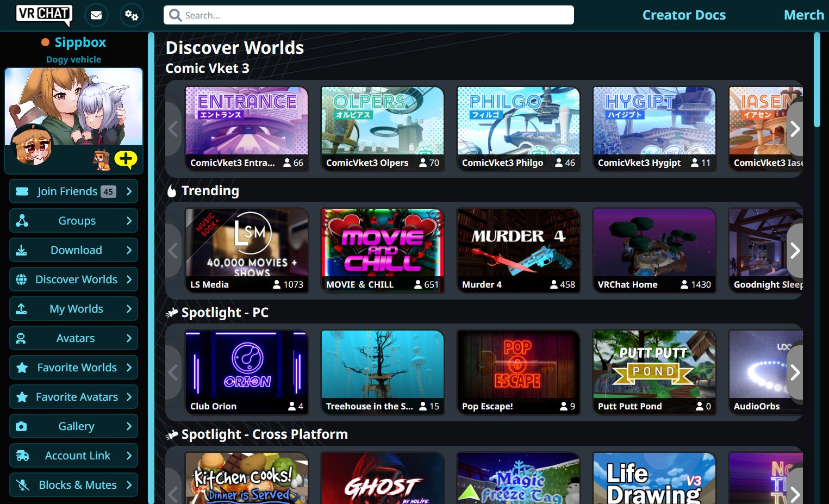Screen dimensions: 829x504
Task: Click the Avatars person icon
Action: 21,338
